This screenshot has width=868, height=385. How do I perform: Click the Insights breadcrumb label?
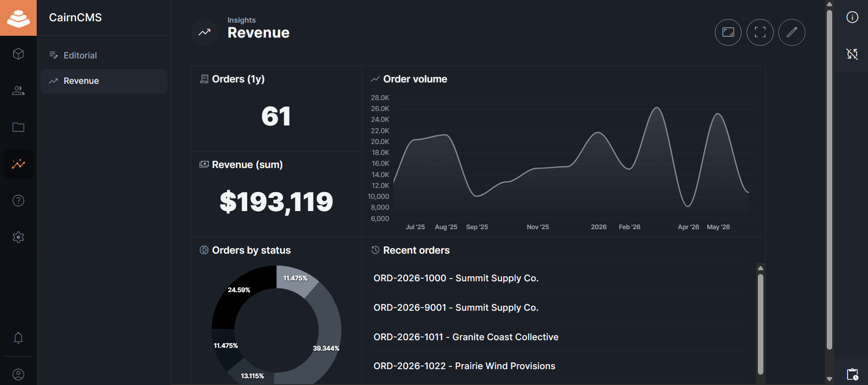click(241, 20)
